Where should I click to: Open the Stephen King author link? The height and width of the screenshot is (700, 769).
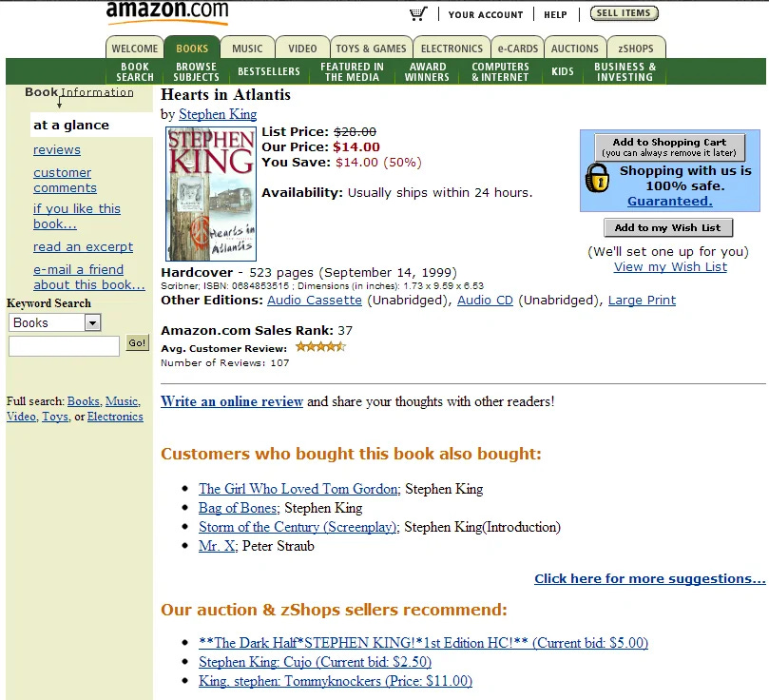pos(218,114)
